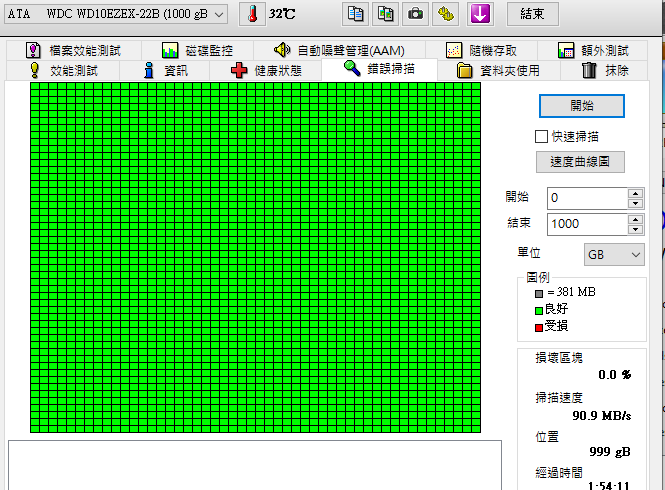Click the blue info 資訊 icon
Image resolution: width=665 pixels, height=490 pixels.
click(x=149, y=70)
